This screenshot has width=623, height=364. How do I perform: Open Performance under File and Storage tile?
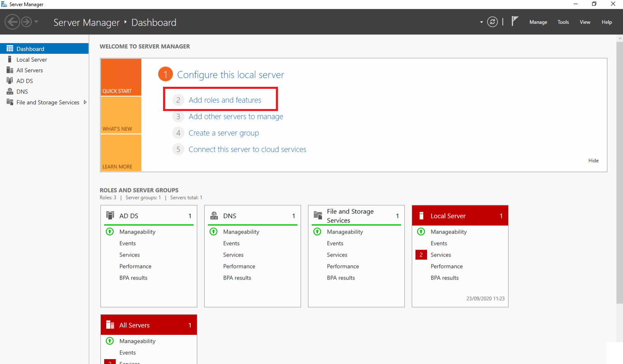pos(343,267)
